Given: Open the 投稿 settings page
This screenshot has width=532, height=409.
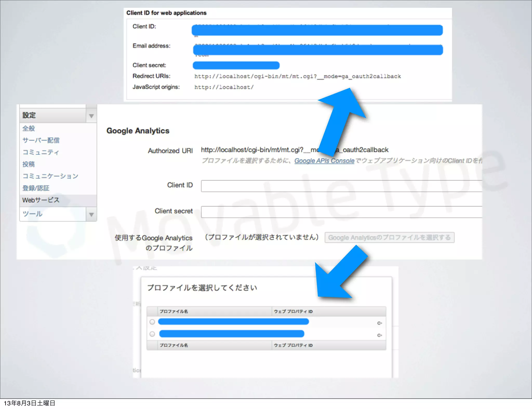Looking at the screenshot, I should (x=29, y=164).
